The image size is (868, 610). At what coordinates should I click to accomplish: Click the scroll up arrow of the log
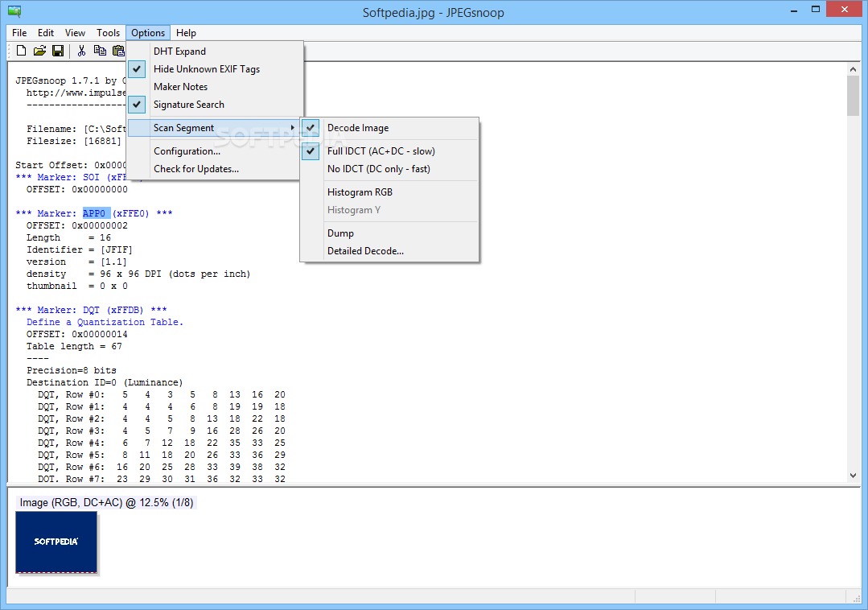(853, 69)
